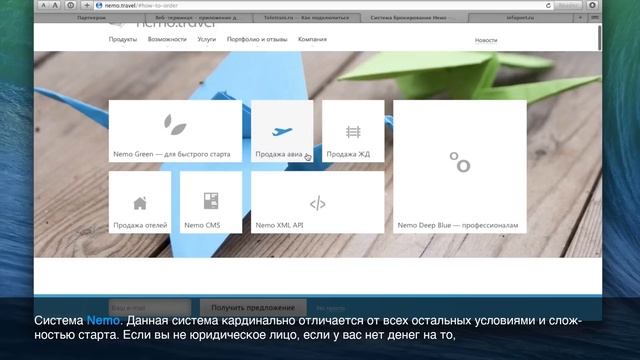The height and width of the screenshot is (360, 640).
Task: Click the Продажа ЖД label
Action: point(348,154)
